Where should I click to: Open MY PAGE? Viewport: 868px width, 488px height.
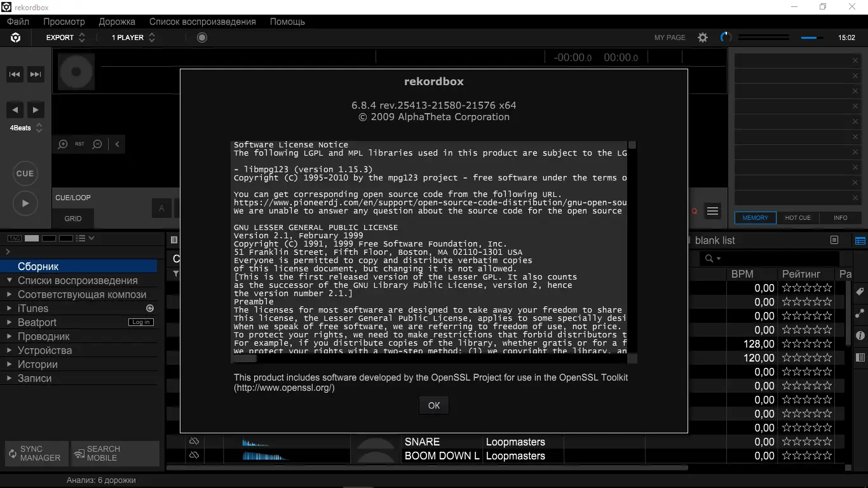point(670,37)
